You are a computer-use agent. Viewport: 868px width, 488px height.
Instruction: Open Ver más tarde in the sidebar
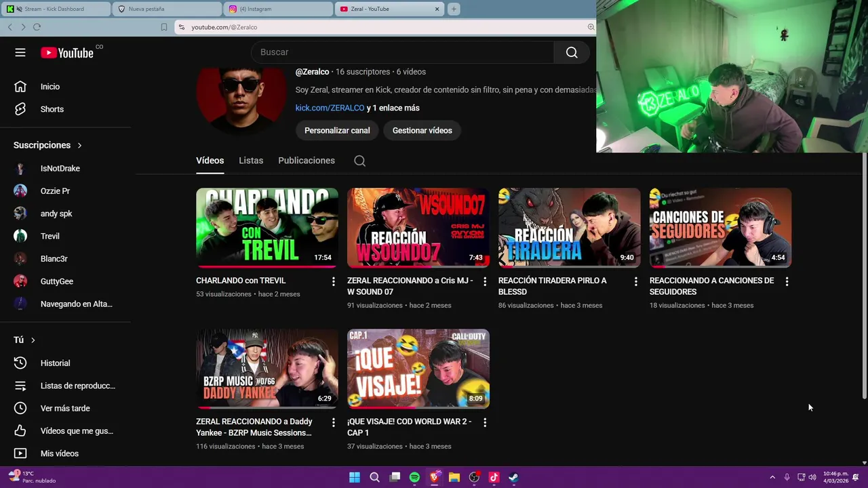coord(64,409)
